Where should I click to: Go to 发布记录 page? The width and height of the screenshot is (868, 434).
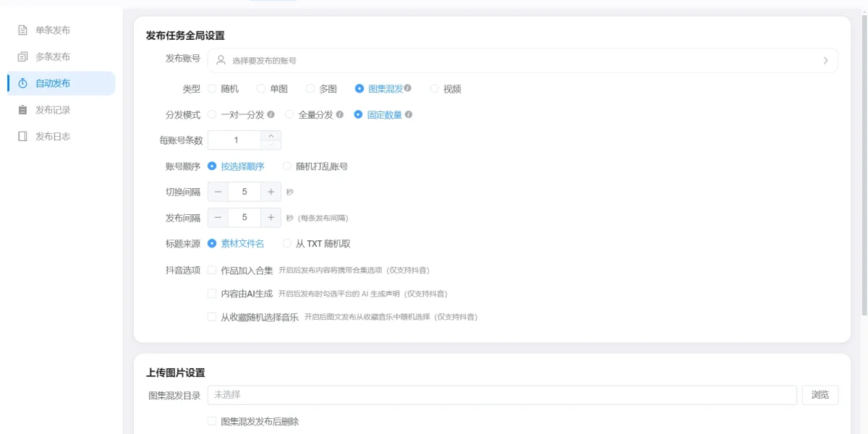tap(61, 110)
